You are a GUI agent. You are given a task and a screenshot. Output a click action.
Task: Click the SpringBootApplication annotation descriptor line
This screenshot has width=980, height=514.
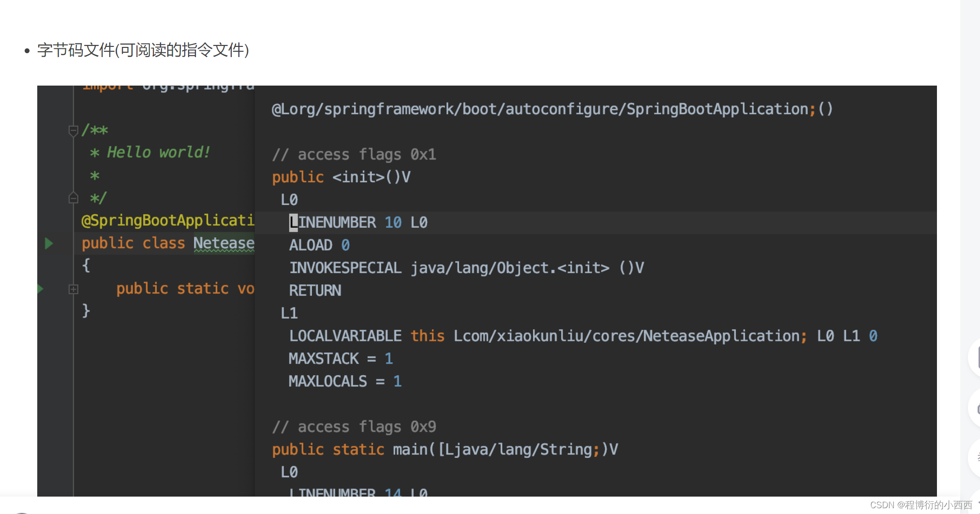pyautogui.click(x=552, y=109)
